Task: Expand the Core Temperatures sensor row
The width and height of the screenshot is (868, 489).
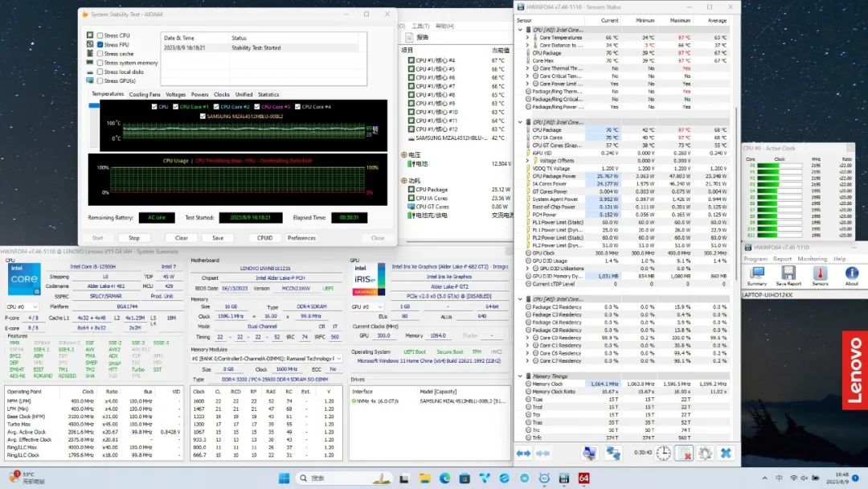Action: [527, 38]
